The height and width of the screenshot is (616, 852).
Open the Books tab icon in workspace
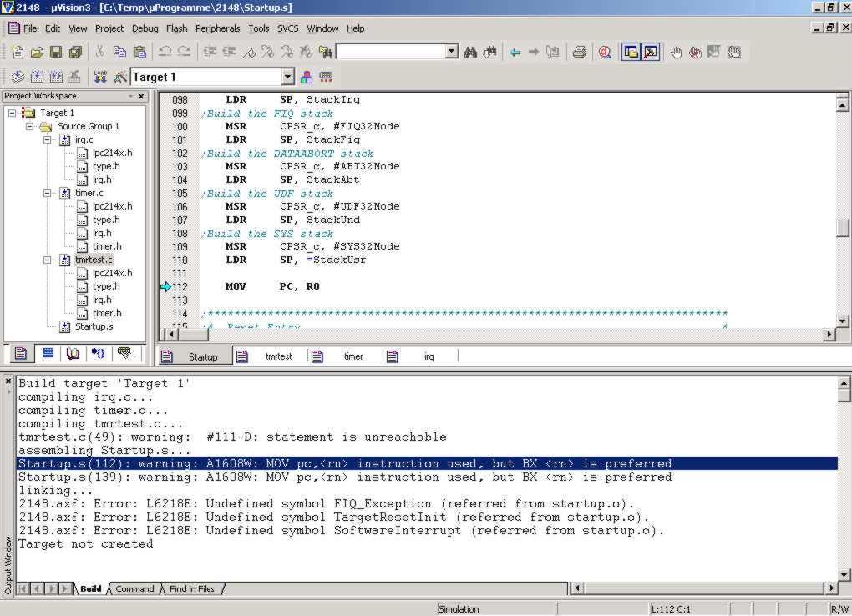[73, 354]
